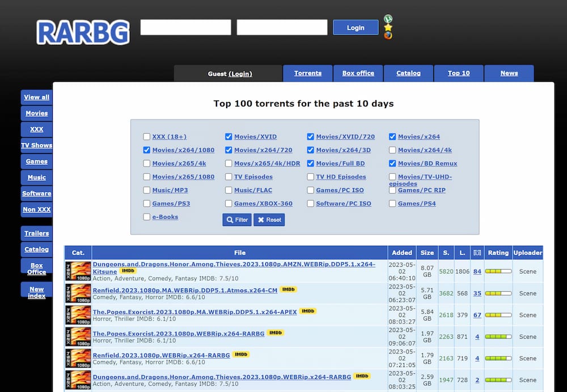This screenshot has width=567, height=392.
Task: Click the comments column header icon
Action: click(x=477, y=253)
